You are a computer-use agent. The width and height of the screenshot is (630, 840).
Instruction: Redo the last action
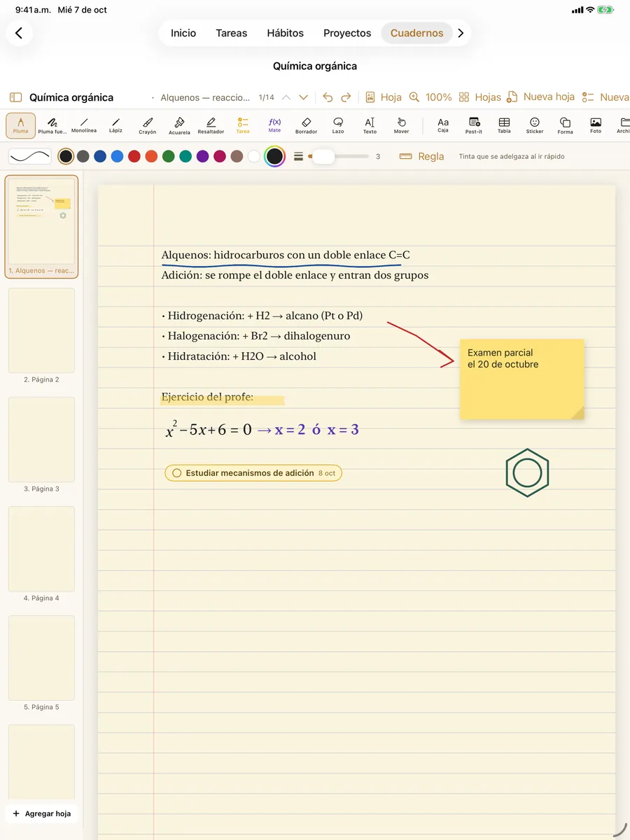coord(346,97)
